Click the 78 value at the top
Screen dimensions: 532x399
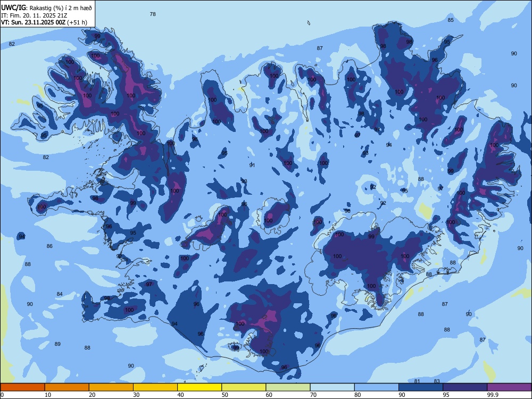(153, 14)
